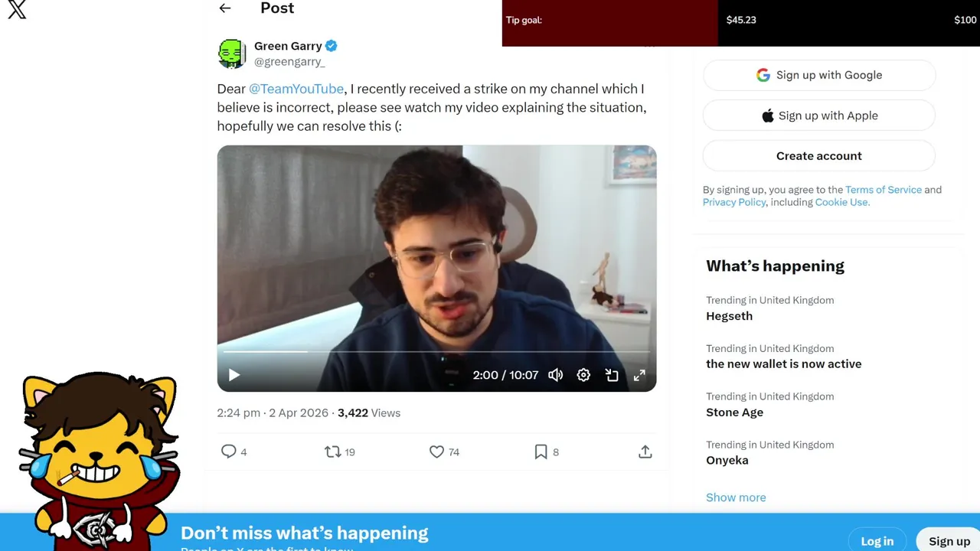The height and width of the screenshot is (551, 980).
Task: Open the @TeamYouTube mention link
Action: point(296,89)
